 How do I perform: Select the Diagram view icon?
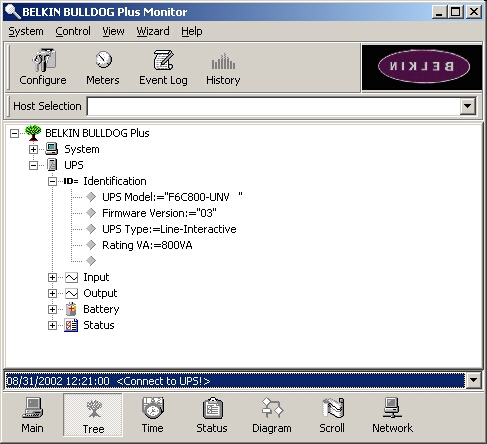272,415
